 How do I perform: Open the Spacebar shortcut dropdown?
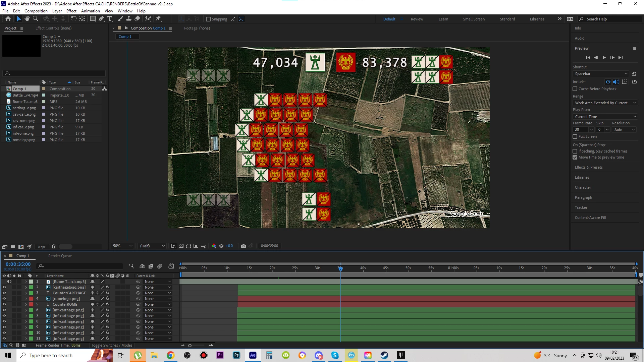[x=601, y=74]
